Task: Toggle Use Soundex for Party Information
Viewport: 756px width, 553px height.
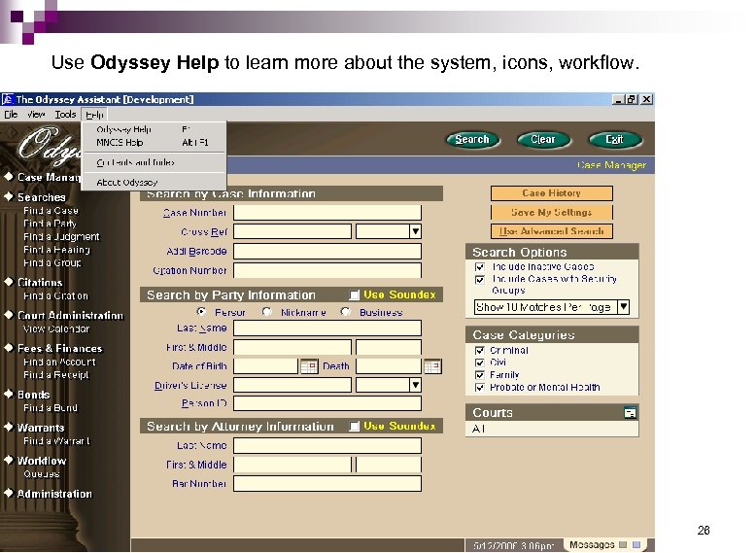Action: pyautogui.click(x=355, y=295)
